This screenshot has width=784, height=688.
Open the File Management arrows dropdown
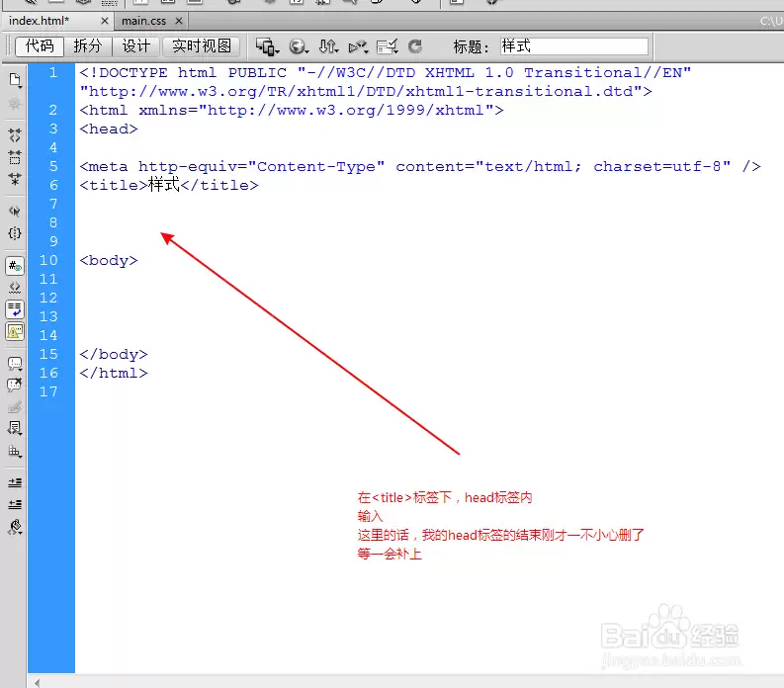click(329, 47)
